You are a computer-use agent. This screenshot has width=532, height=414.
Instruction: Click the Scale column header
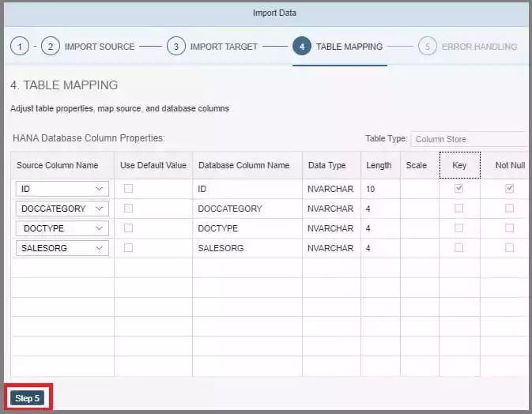tap(420, 165)
